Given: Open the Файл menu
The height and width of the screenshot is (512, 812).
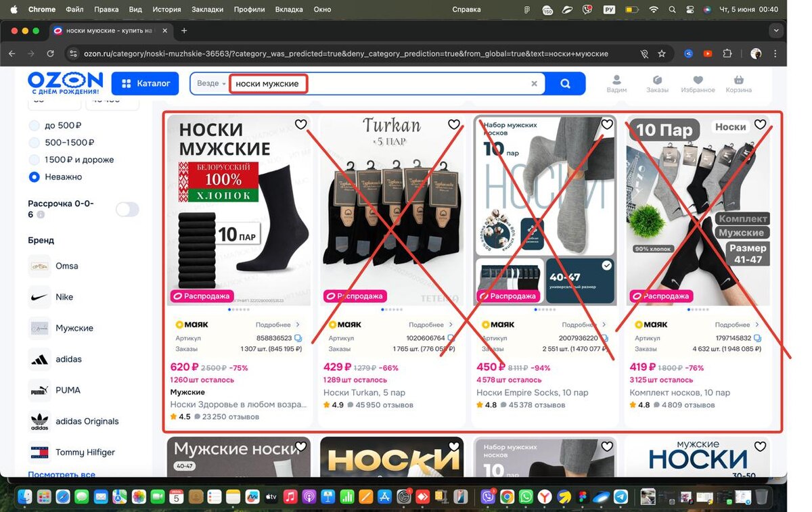Looking at the screenshot, I should coord(74,9).
